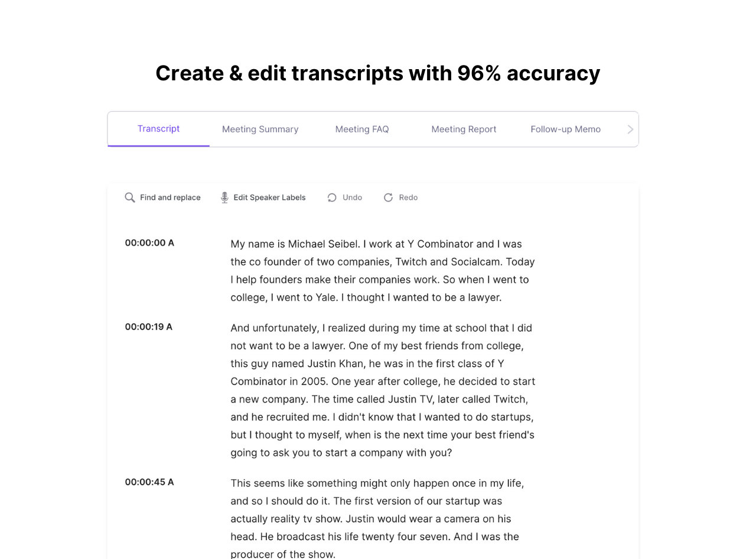
Task: Click speaker label A at timestamp 00:00:00
Action: coord(171,242)
